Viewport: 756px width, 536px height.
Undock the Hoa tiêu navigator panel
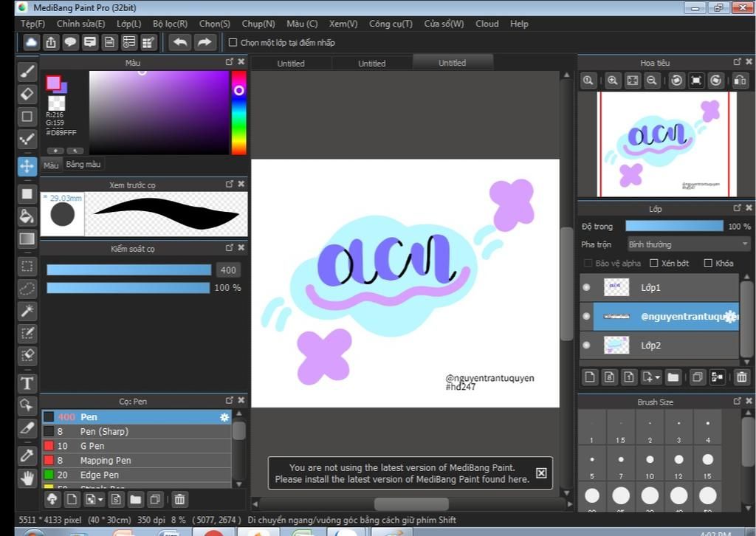pyautogui.click(x=738, y=62)
